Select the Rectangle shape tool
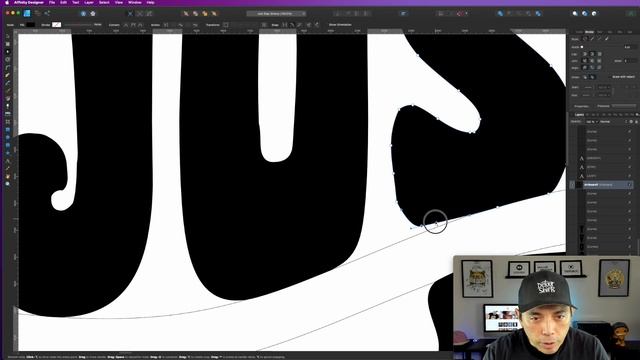The width and height of the screenshot is (640, 360). [x=8, y=129]
